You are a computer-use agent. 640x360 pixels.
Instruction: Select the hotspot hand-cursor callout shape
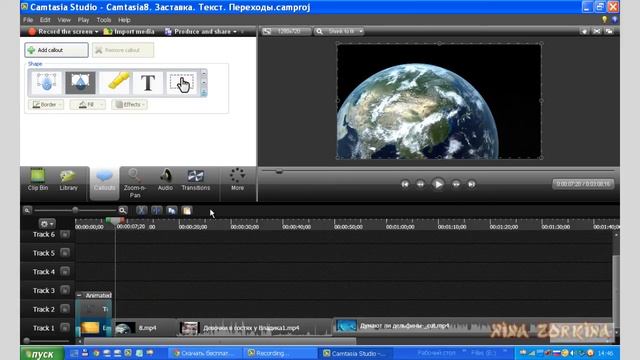click(182, 83)
